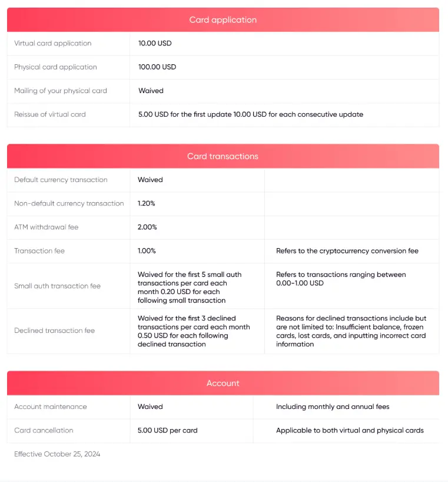Select the ATM withdrawal fee label
This screenshot has height=482, width=448.
pyautogui.click(x=46, y=227)
